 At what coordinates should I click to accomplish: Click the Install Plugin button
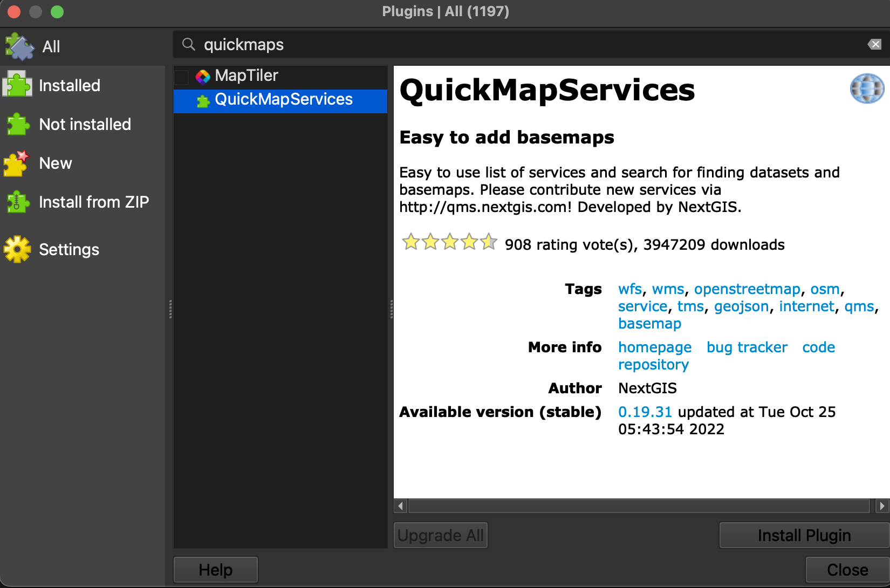tap(803, 535)
